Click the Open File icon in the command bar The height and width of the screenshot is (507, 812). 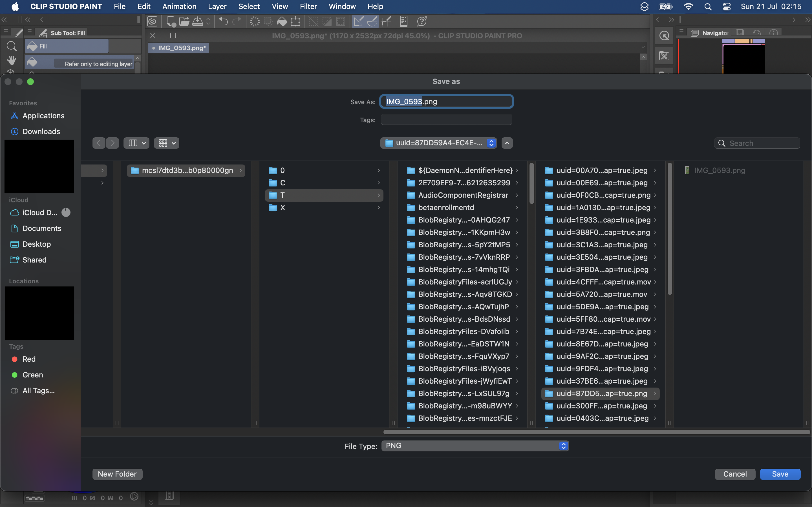(184, 21)
